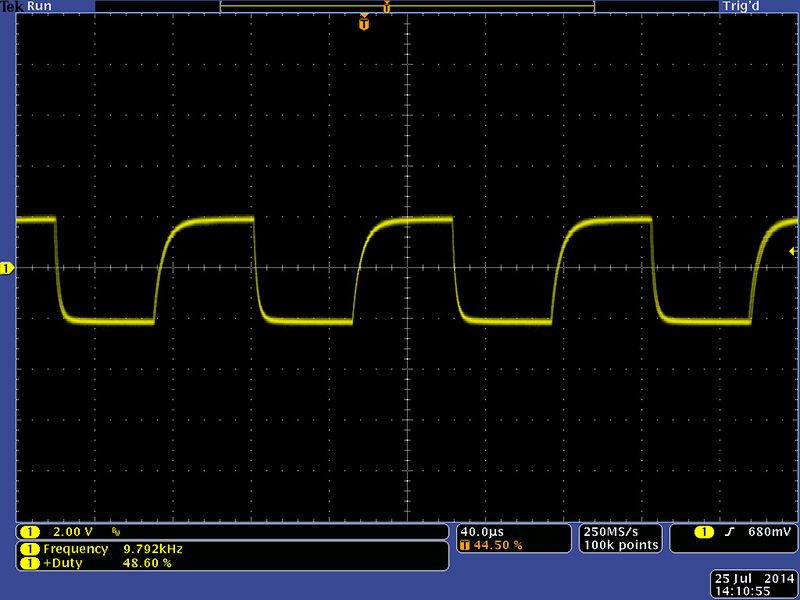Click the Trig'd trigger status indicator
The width and height of the screenshot is (800, 600).
pos(741,6)
